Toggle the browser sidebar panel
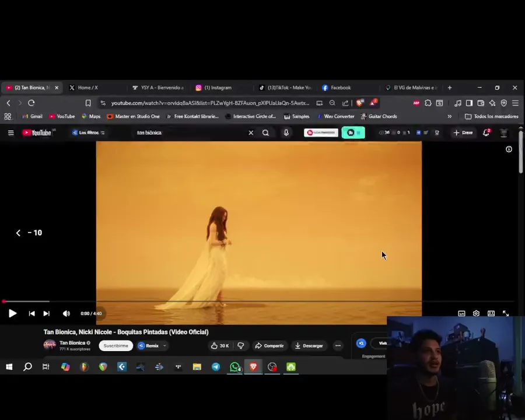Image resolution: width=525 pixels, height=420 pixels. click(x=469, y=103)
